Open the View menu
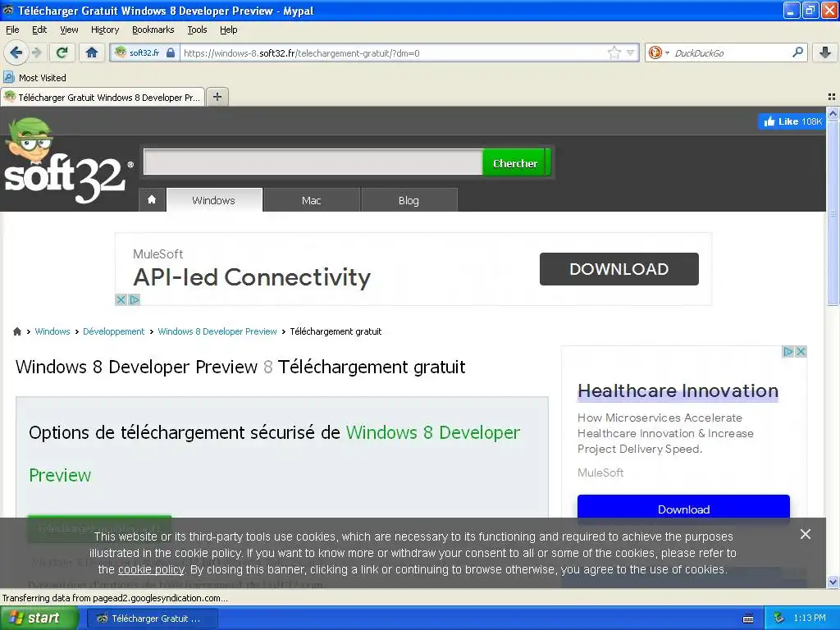 pyautogui.click(x=69, y=30)
